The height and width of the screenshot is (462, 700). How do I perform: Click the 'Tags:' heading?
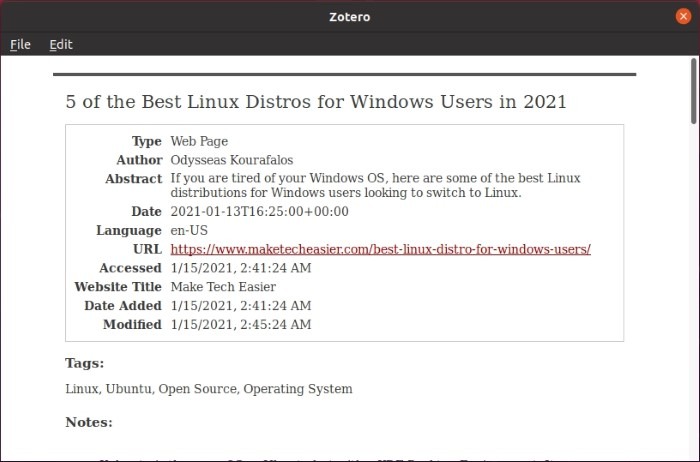click(84, 363)
